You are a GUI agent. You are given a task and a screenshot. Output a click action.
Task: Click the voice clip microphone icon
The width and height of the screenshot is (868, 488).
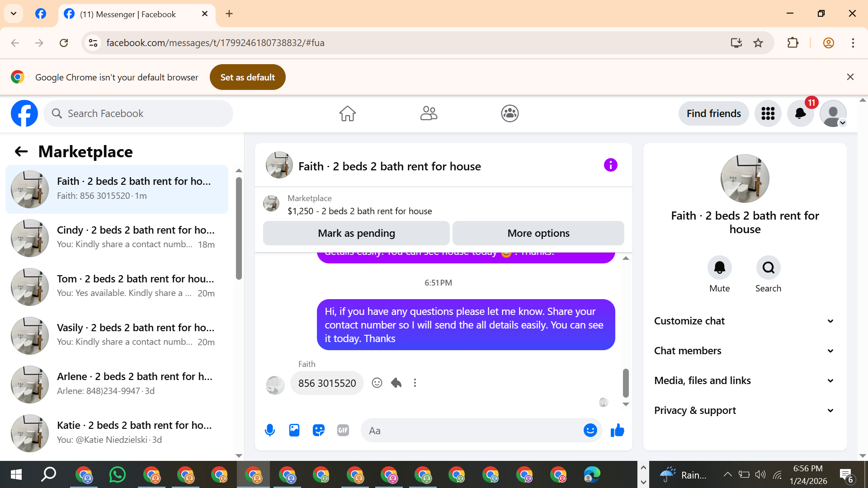270,430
